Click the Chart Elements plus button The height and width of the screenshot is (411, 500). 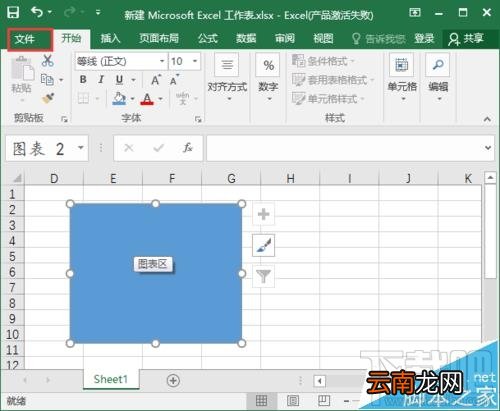coord(264,214)
